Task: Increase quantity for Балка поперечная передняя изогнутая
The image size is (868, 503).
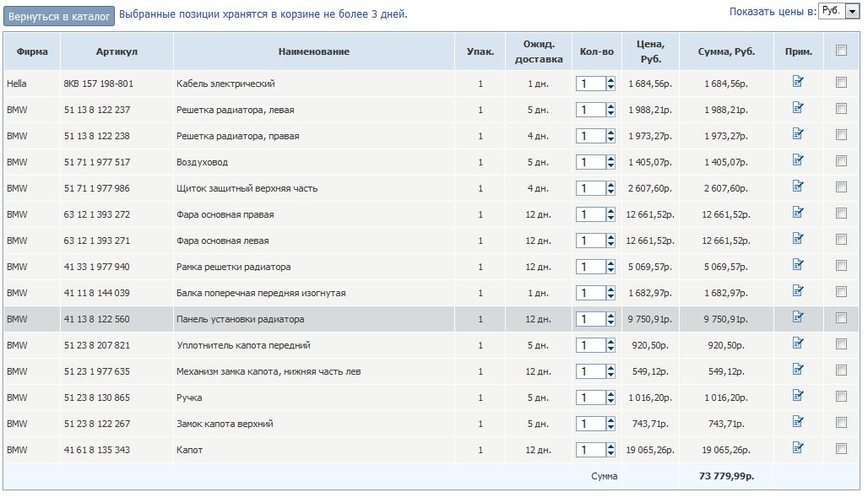Action: point(610,289)
